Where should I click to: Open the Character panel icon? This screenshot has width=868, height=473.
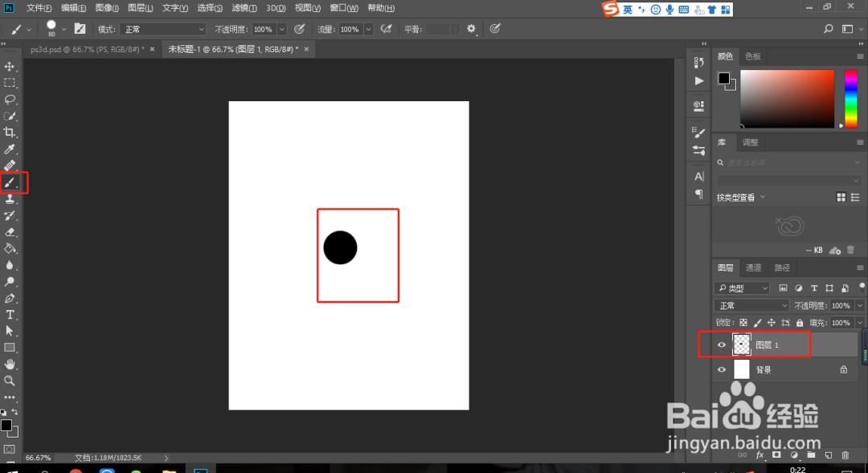click(699, 177)
